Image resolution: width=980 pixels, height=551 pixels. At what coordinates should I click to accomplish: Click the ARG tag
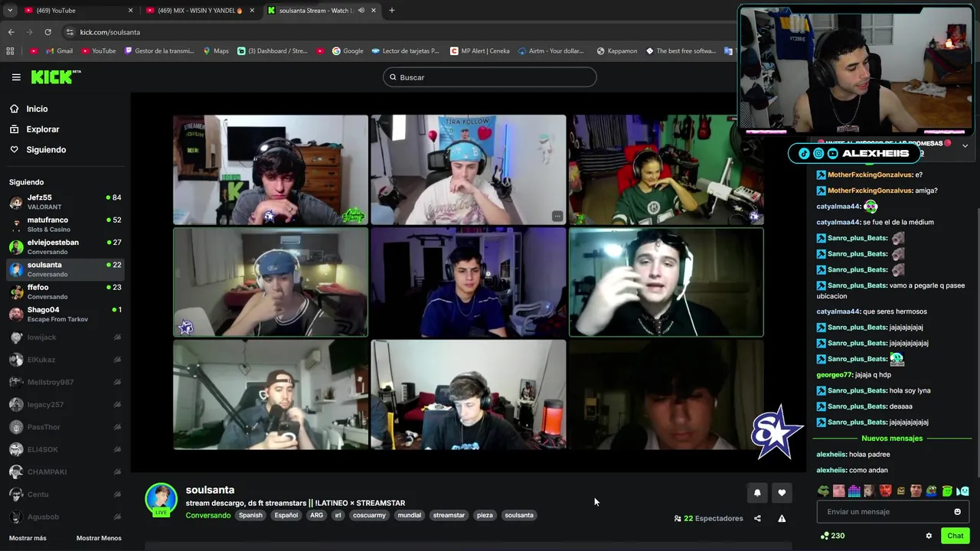(x=316, y=515)
